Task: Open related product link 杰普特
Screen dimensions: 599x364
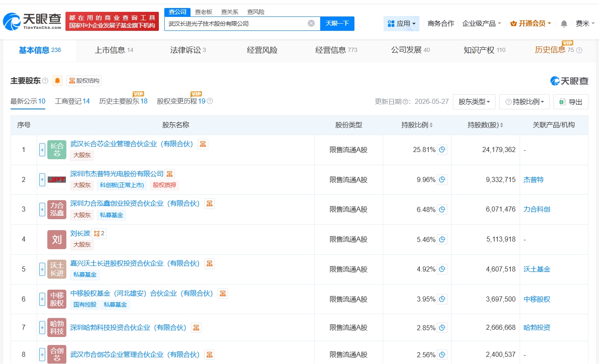Action: pyautogui.click(x=534, y=180)
